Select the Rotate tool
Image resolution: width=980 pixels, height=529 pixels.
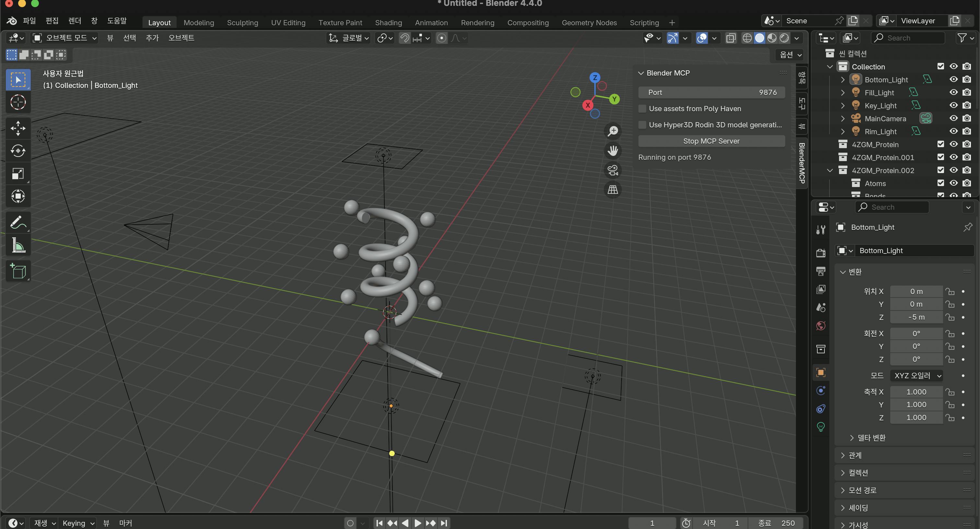pyautogui.click(x=18, y=151)
